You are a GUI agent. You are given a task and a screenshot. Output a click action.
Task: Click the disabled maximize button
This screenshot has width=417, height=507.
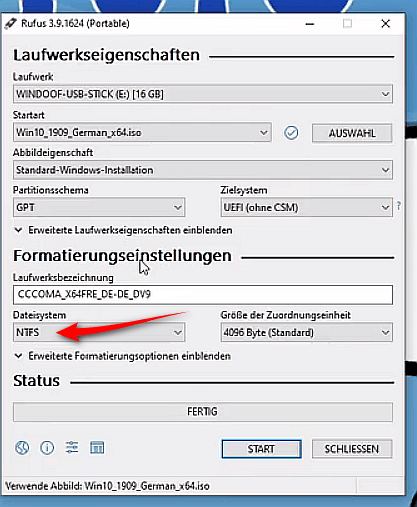tap(347, 24)
